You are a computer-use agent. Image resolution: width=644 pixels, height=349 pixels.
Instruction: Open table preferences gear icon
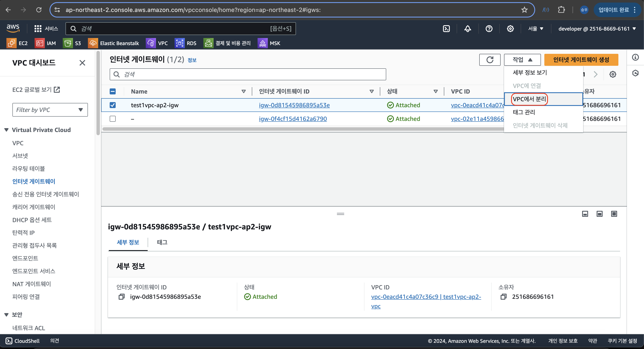pos(612,74)
